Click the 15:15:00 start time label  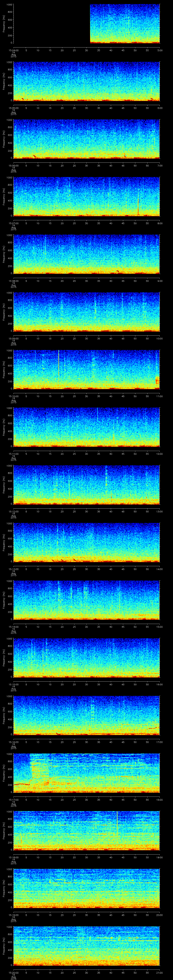(13, 684)
